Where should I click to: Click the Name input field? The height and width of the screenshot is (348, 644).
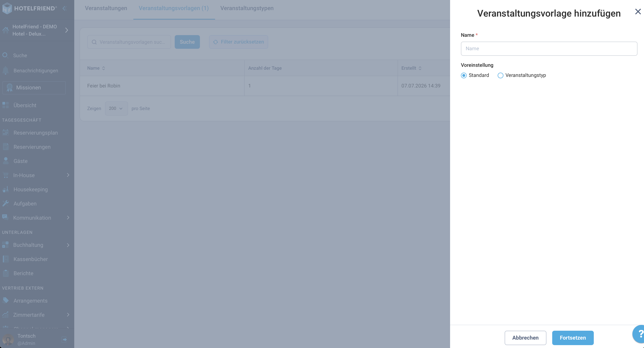[549, 49]
